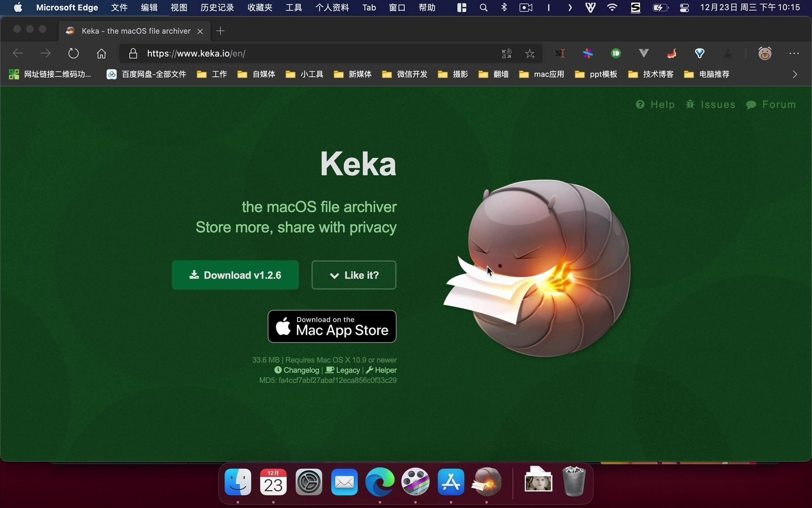Open 百度网盘-全部文件 bookmark
812x508 pixels.
point(147,74)
